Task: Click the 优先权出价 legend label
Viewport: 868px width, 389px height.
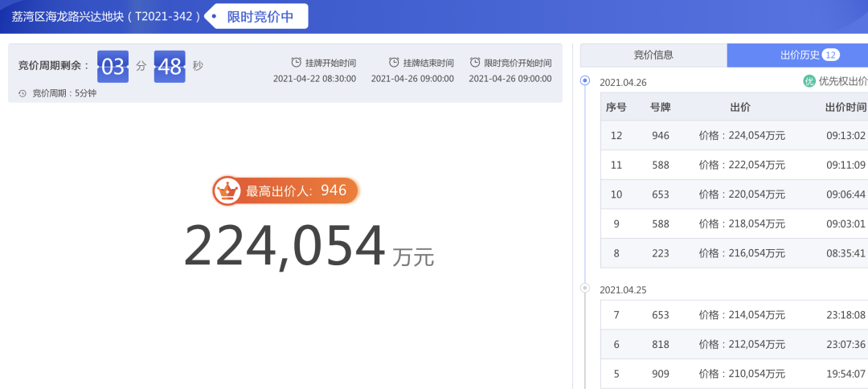Action: (842, 81)
